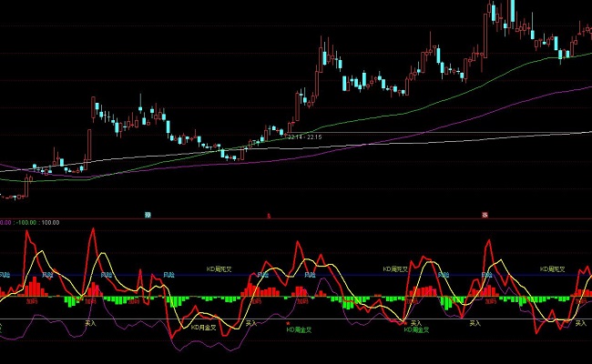Click the tallest cyan candlestick at top right
592x364 pixels.
pos(512,11)
